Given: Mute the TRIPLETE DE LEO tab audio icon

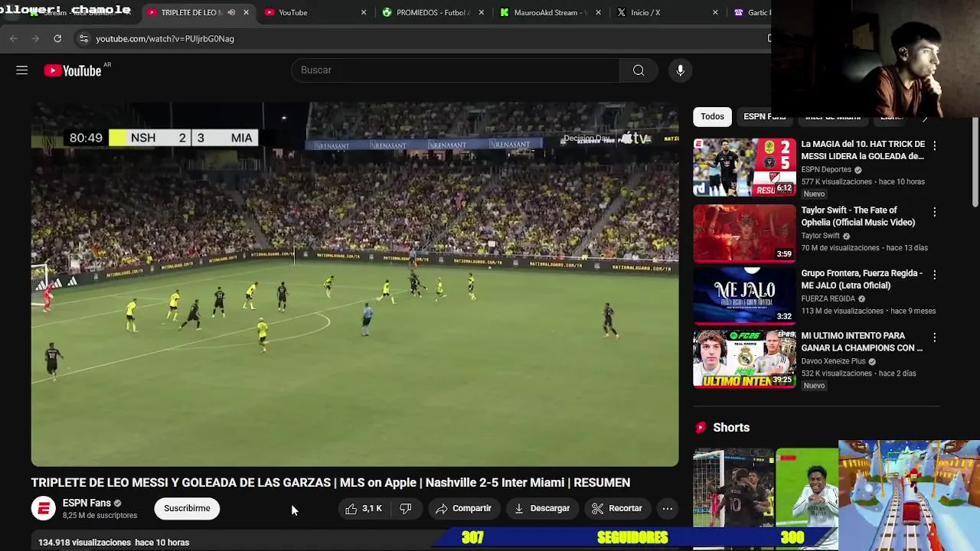Looking at the screenshot, I should [231, 12].
